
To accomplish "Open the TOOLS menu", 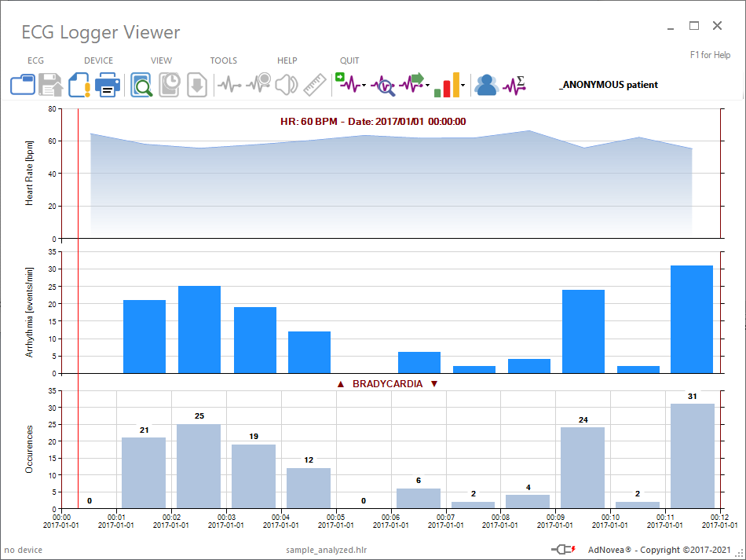I will [224, 60].
